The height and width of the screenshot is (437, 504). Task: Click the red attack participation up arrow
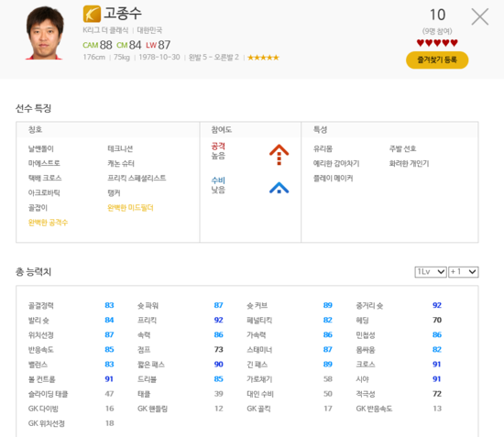(279, 155)
